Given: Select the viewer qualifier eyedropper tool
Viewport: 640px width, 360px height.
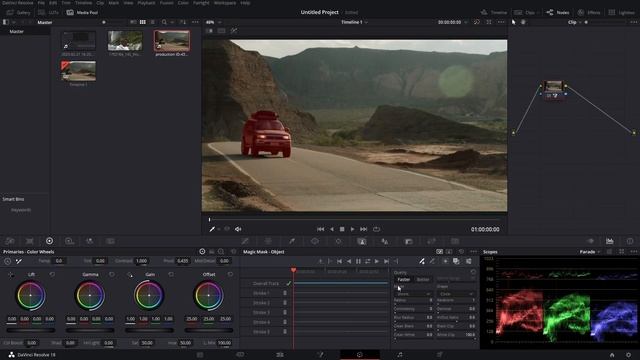Looking at the screenshot, I should (x=212, y=229).
